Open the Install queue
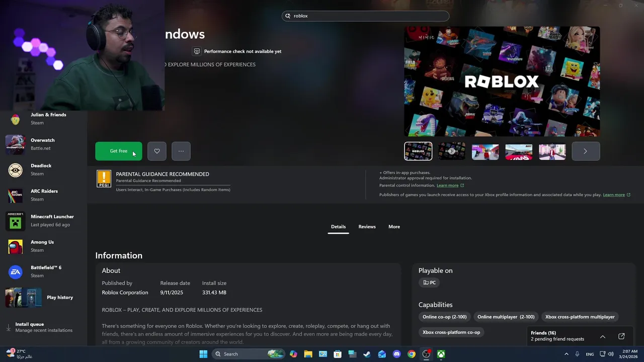644x362 pixels. (43, 327)
